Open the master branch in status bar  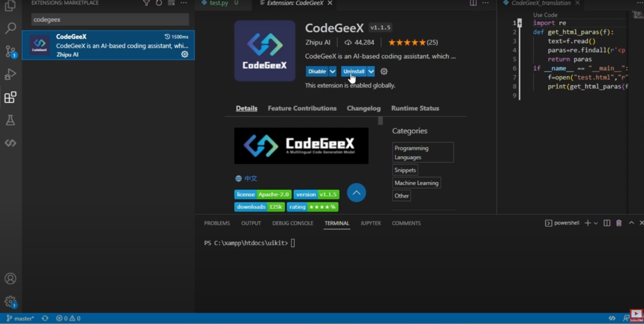(20, 318)
